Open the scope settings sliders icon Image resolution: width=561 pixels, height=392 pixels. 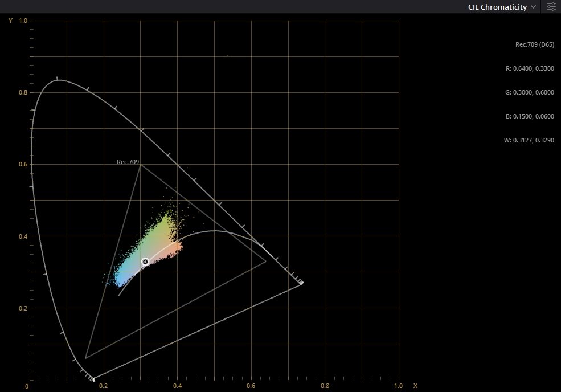pyautogui.click(x=551, y=7)
